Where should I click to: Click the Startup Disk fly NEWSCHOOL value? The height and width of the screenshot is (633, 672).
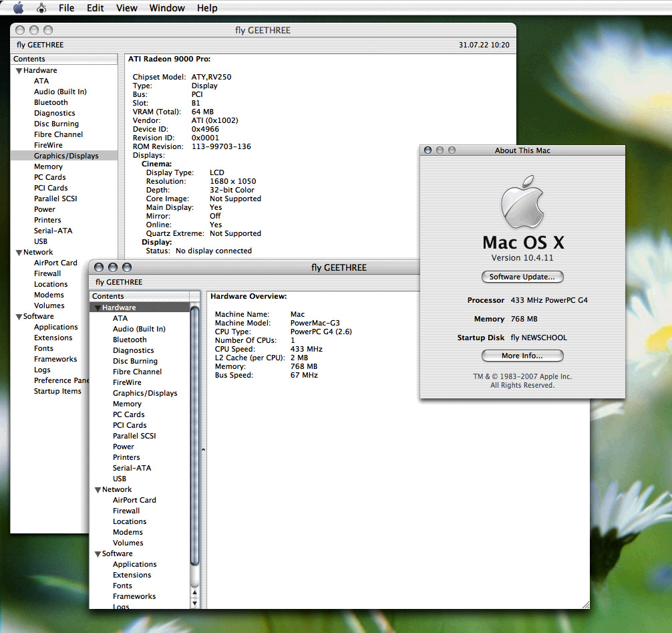(x=538, y=338)
